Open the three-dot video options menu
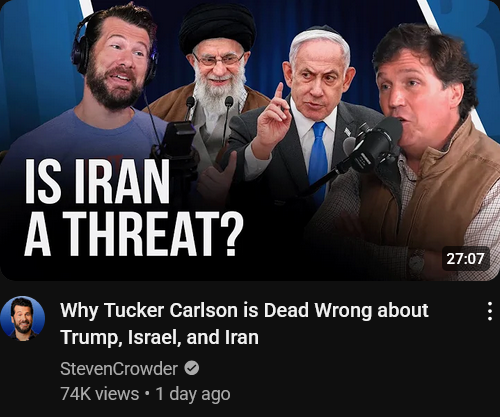500x417 pixels. pos(490,311)
